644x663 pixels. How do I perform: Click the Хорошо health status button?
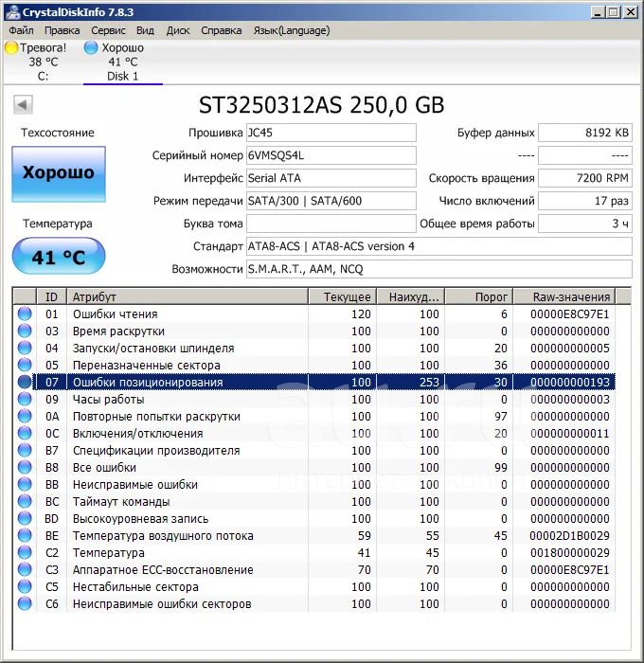[59, 173]
